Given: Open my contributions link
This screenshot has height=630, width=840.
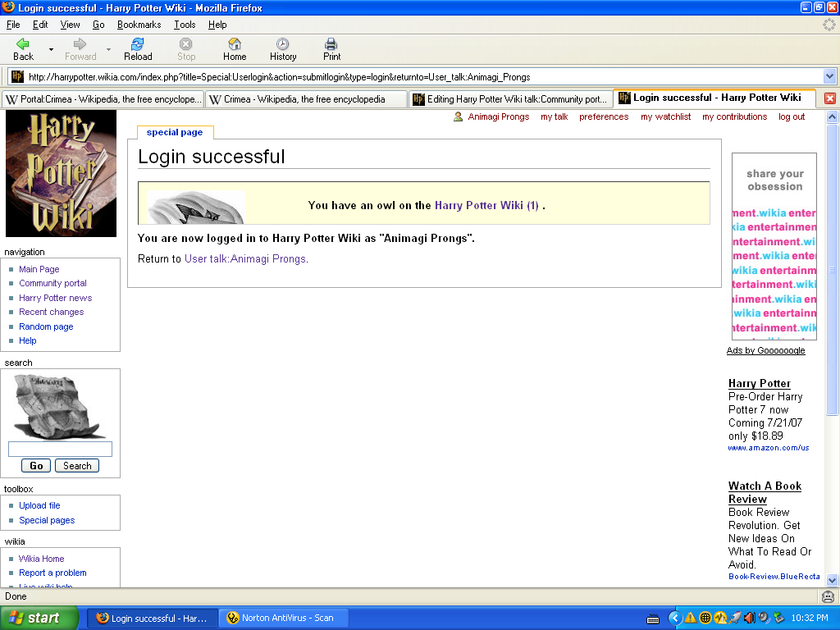Looking at the screenshot, I should [x=734, y=116].
